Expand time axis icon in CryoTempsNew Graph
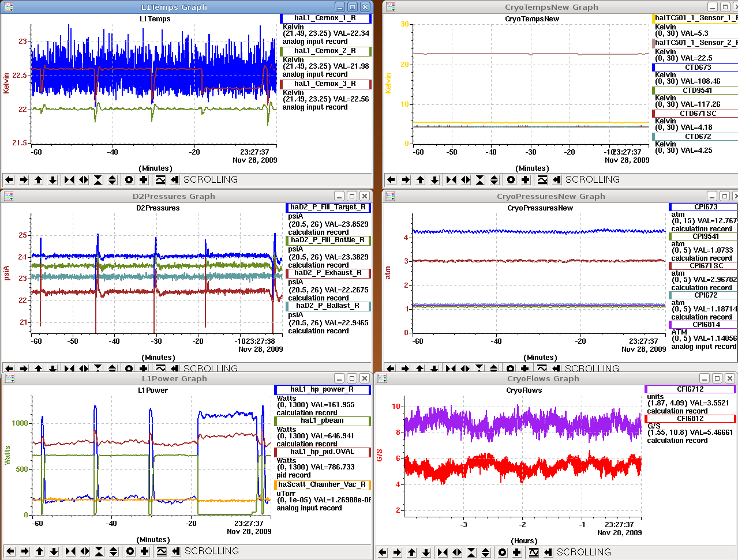Viewport: 738px width, 560px height. (x=466, y=180)
